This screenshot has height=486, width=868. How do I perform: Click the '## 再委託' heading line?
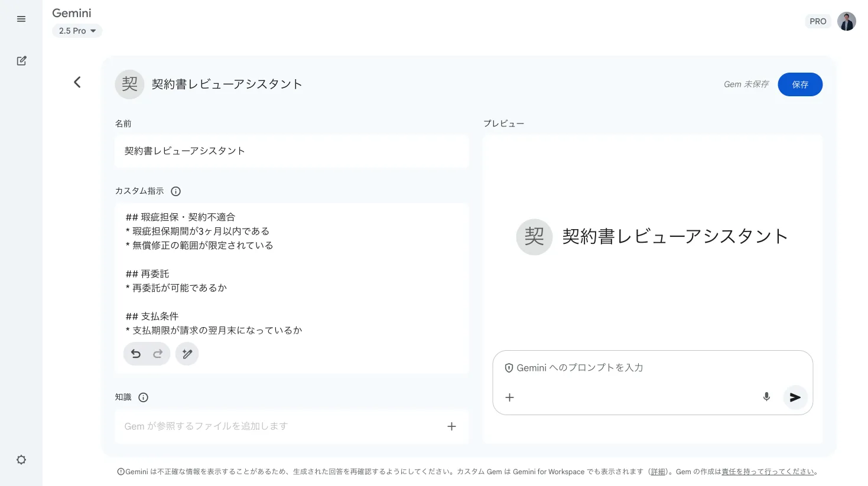[147, 274]
